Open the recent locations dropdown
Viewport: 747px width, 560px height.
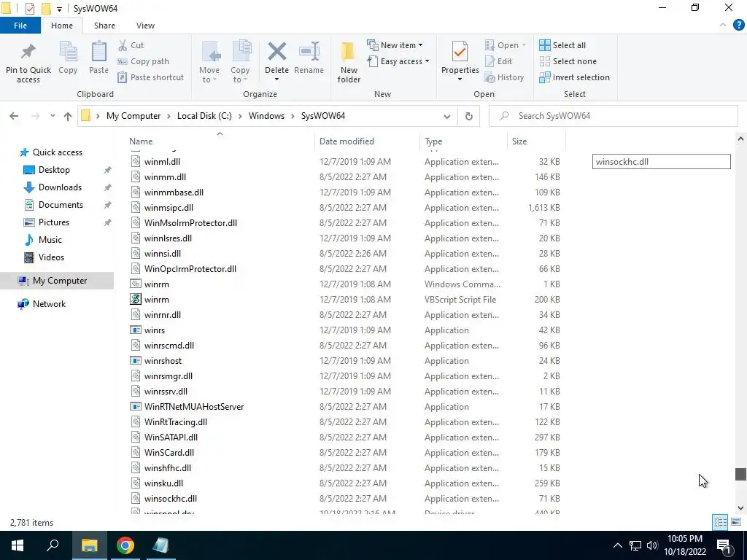click(53, 116)
